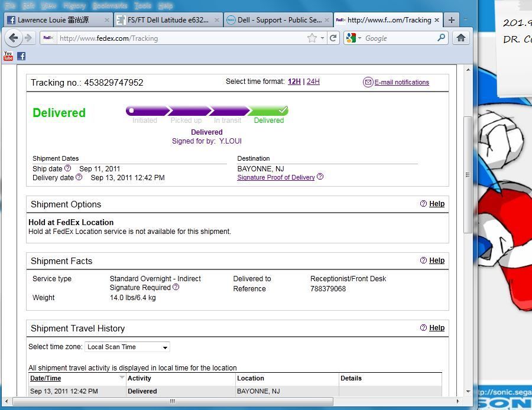This screenshot has width=532, height=410.
Task: Close the FS/FT Dell Latitude tab
Action: click(216, 20)
